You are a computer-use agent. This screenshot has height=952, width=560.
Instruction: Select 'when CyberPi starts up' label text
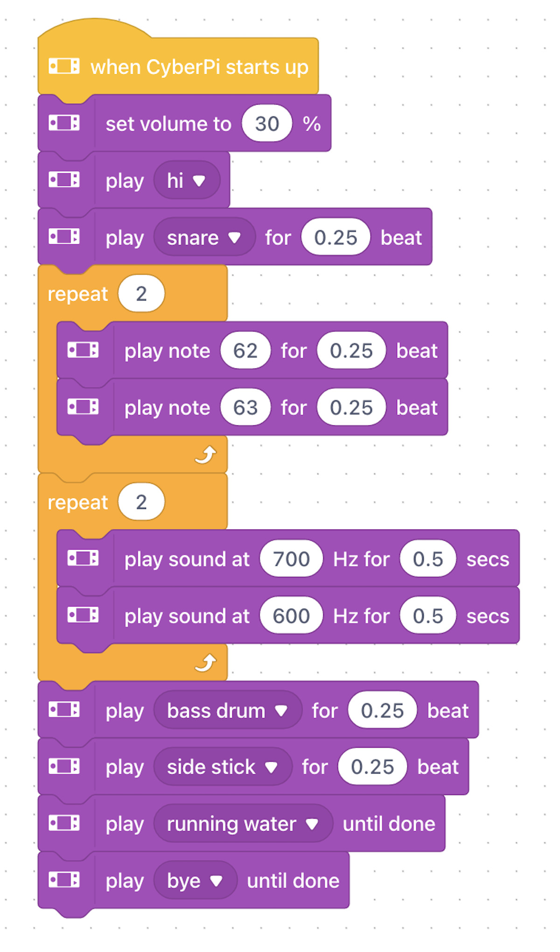point(199,67)
